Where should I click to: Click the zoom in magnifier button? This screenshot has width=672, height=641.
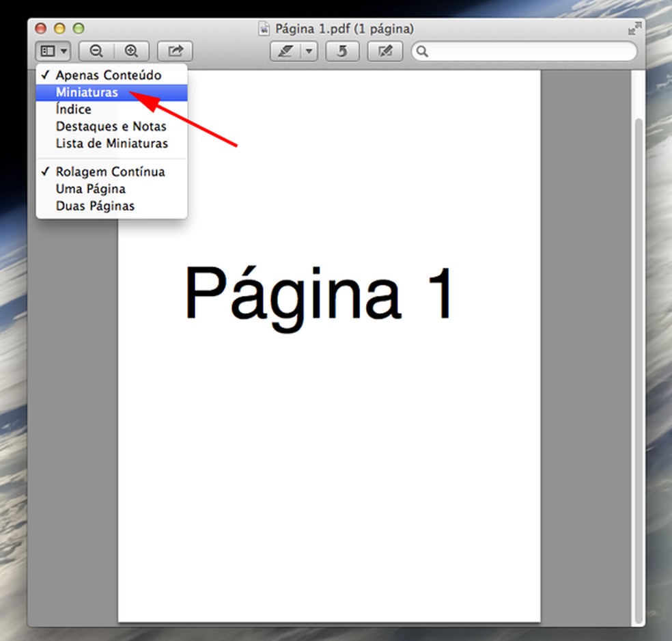[x=132, y=51]
